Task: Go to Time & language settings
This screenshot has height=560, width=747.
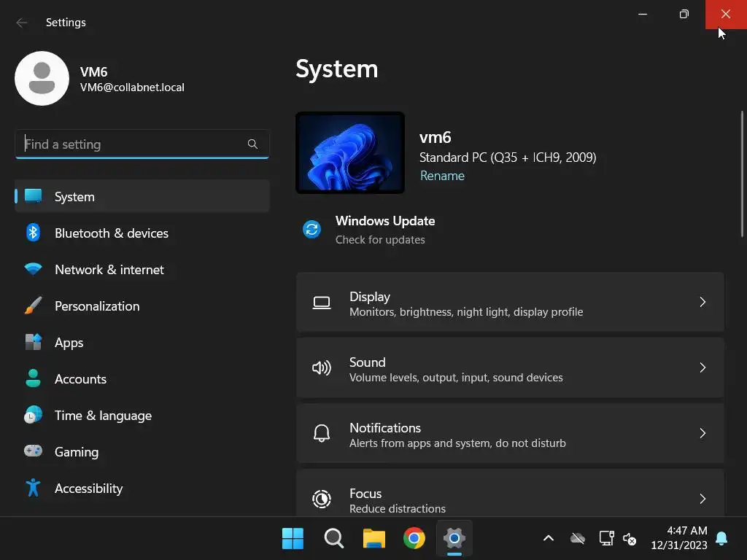Action: (x=142, y=415)
